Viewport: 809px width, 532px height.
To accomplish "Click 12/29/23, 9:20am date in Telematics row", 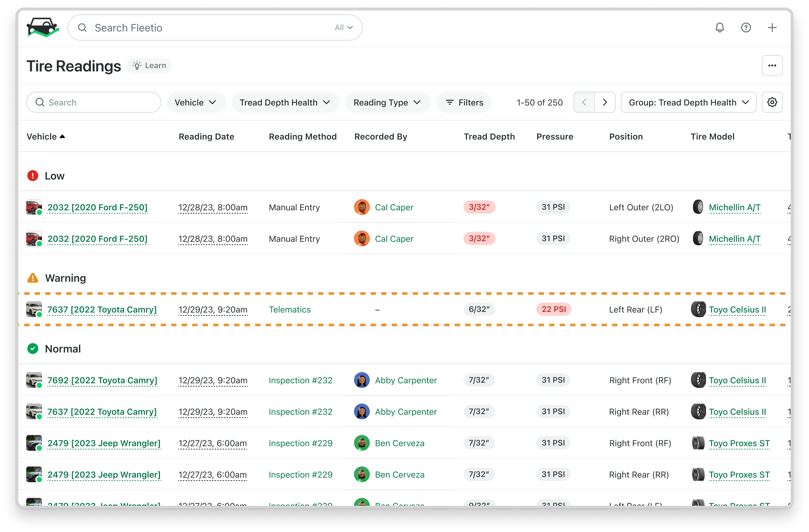I will point(213,310).
